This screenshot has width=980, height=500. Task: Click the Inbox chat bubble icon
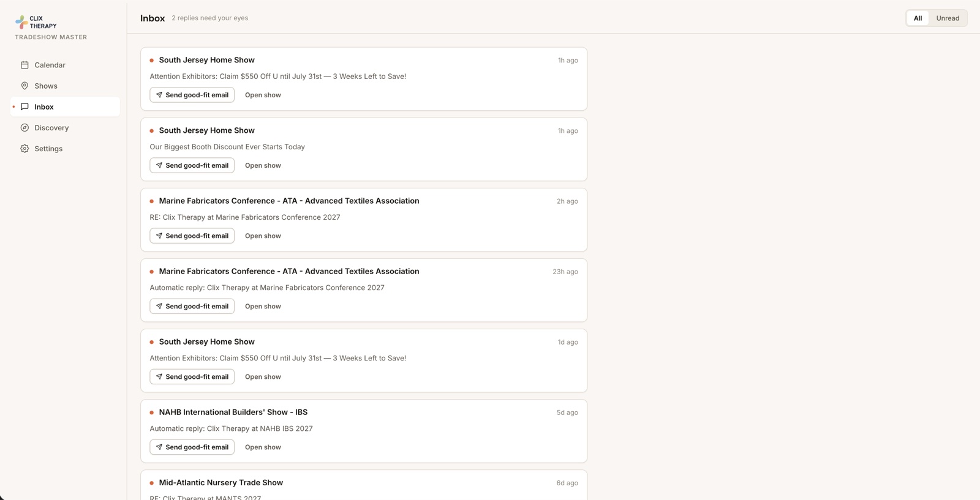coord(24,106)
